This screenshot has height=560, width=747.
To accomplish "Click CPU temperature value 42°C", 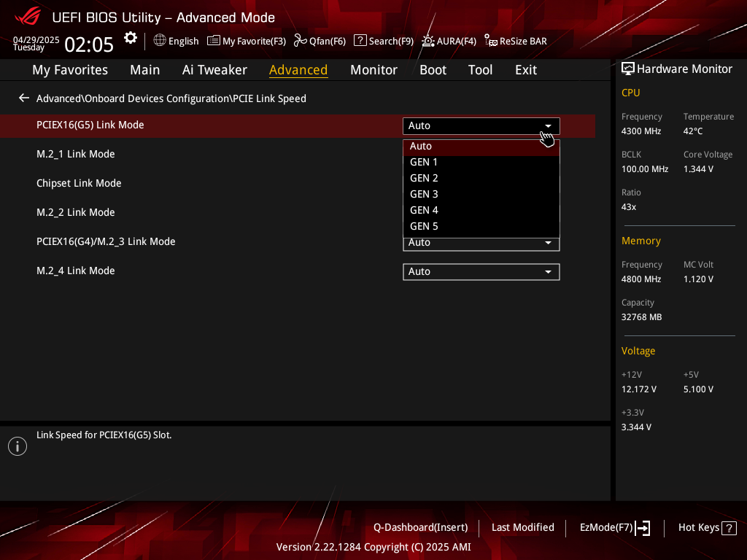I will point(693,131).
